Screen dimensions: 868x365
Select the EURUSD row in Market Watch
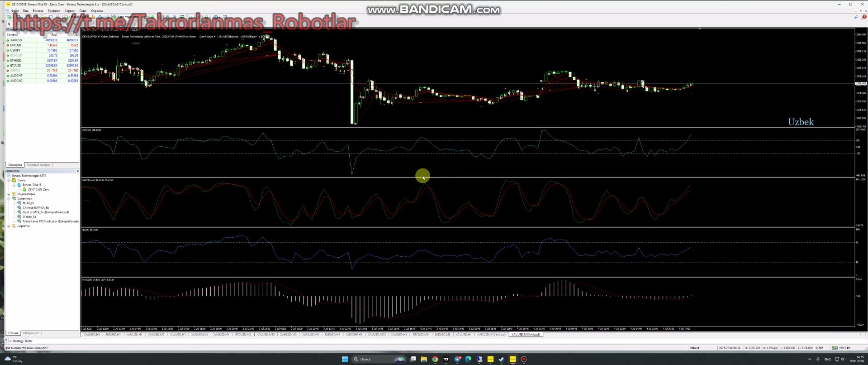pos(16,45)
